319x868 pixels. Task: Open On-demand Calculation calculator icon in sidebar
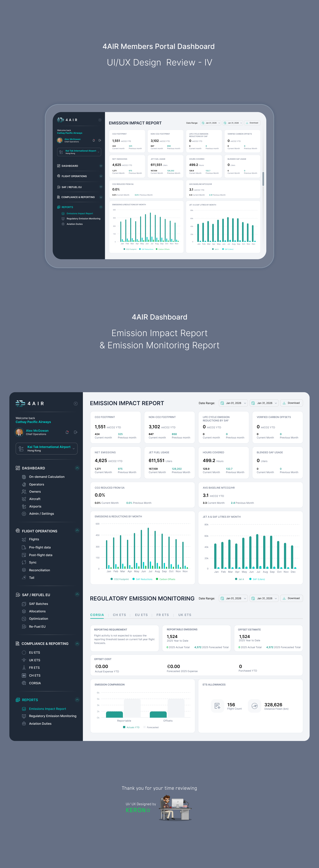[x=24, y=477]
